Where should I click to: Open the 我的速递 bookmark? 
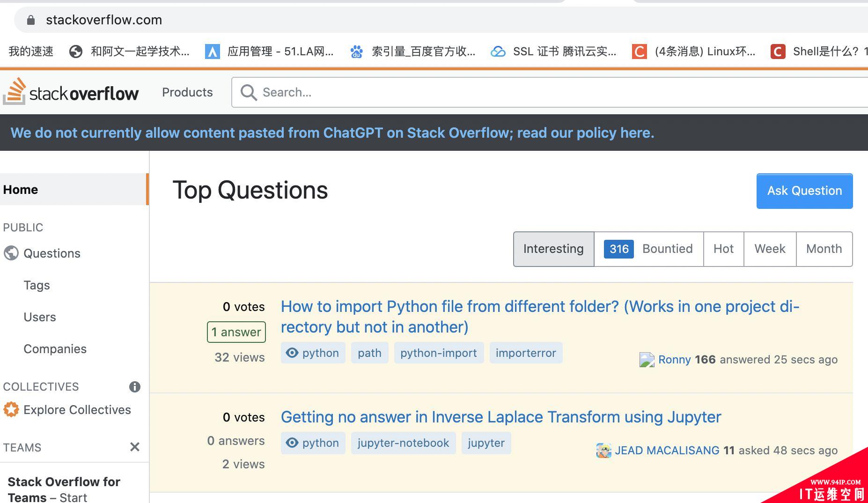pos(31,52)
